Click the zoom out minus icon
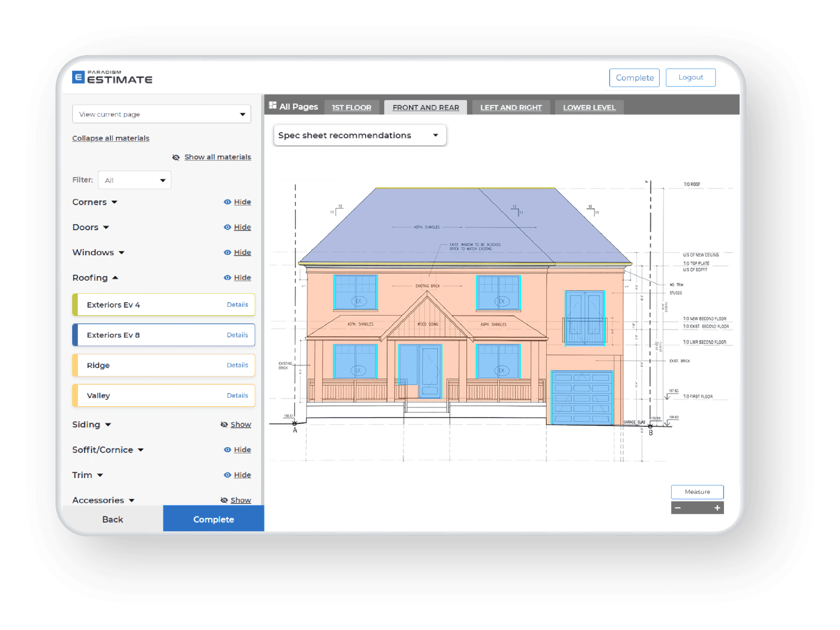The width and height of the screenshot is (840, 630). (678, 508)
